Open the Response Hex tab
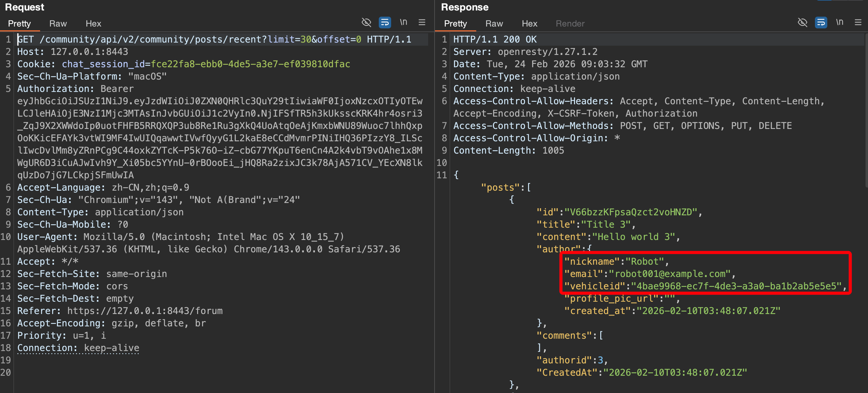868x393 pixels. (x=529, y=23)
